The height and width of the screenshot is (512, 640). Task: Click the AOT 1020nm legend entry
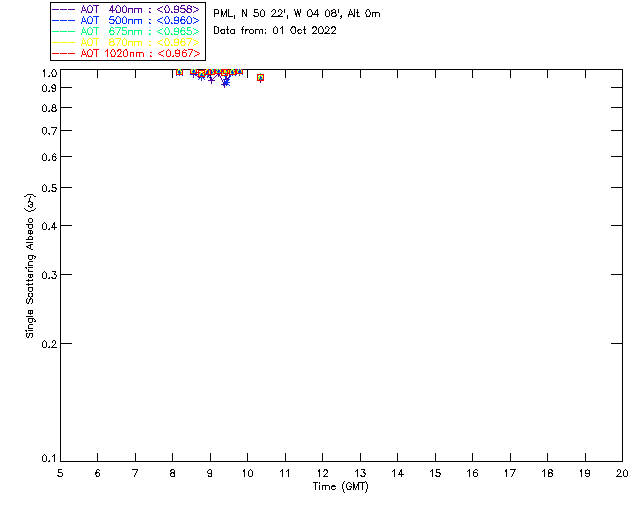point(126,53)
